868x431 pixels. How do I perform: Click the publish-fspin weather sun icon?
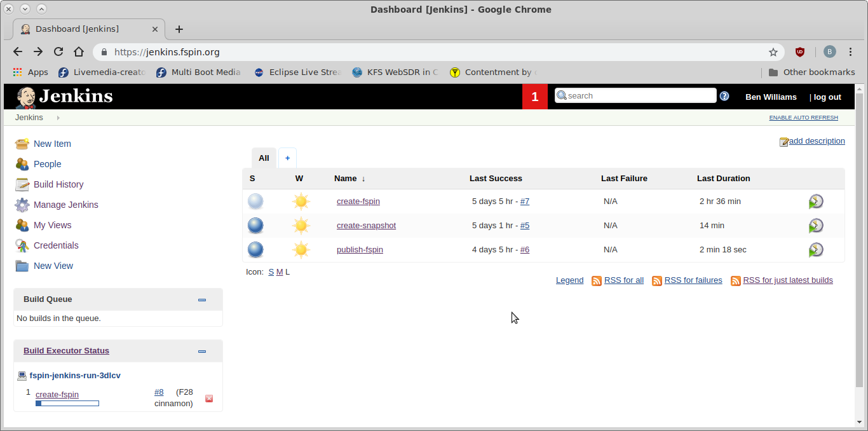point(301,250)
